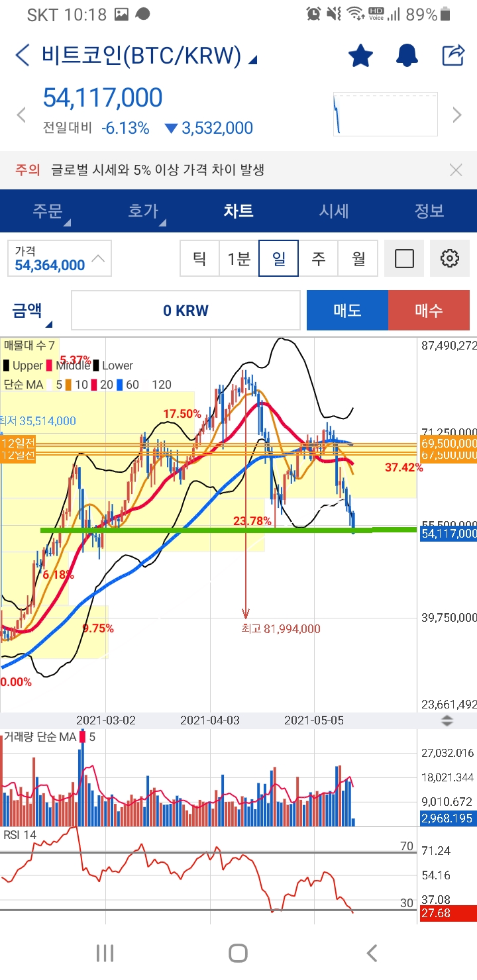Viewport: 477px width, 980px height.
Task: Tap the 69,500,000 orange price label
Action: tap(449, 443)
